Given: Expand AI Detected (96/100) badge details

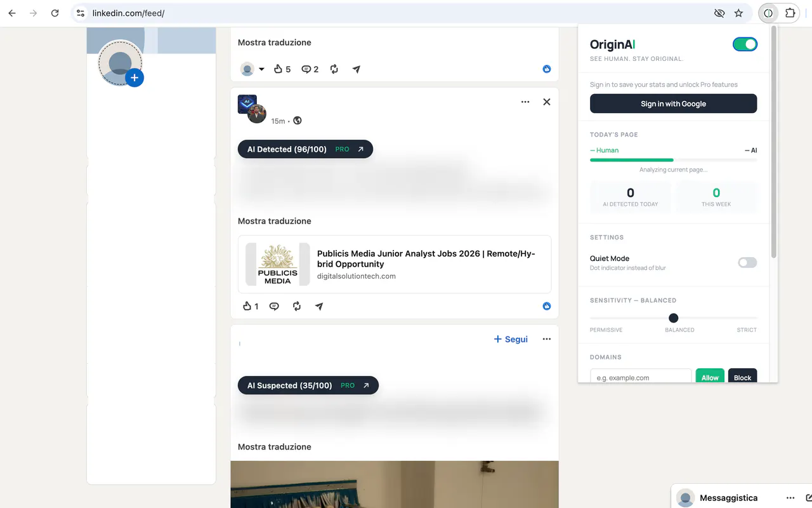Looking at the screenshot, I should click(x=305, y=149).
